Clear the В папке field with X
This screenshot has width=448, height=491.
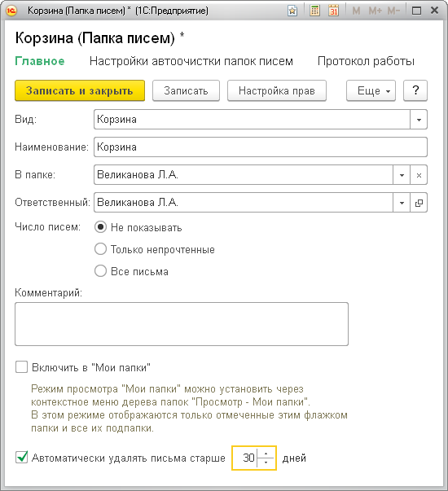tap(419, 175)
